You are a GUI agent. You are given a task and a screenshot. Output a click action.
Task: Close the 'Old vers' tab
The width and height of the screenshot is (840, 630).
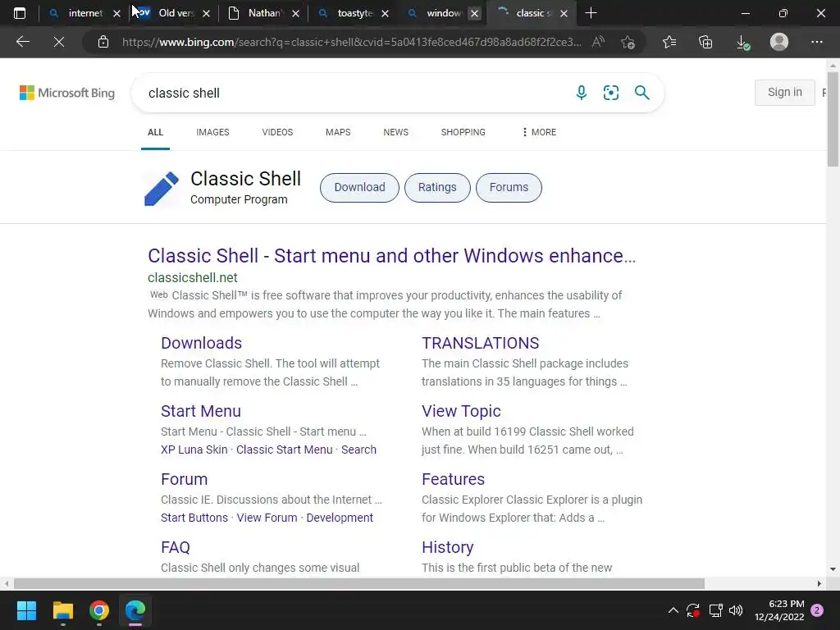click(x=206, y=13)
